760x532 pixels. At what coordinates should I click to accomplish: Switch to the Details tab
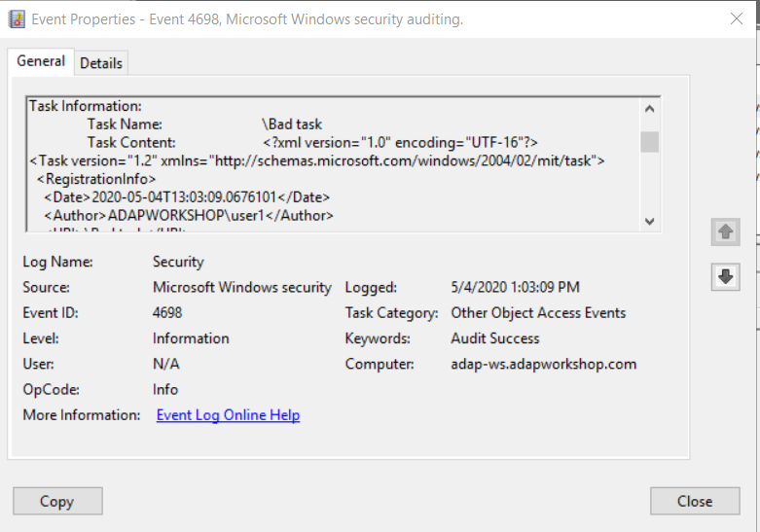pyautogui.click(x=101, y=63)
